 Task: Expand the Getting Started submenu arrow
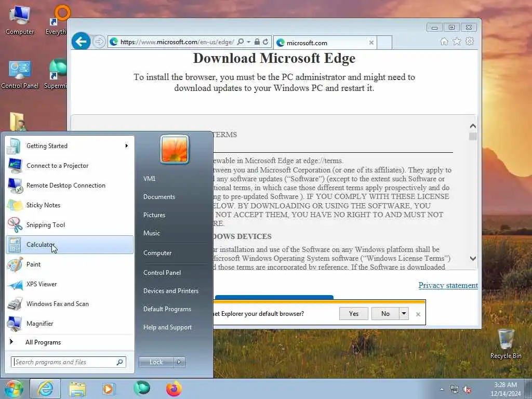coord(127,146)
